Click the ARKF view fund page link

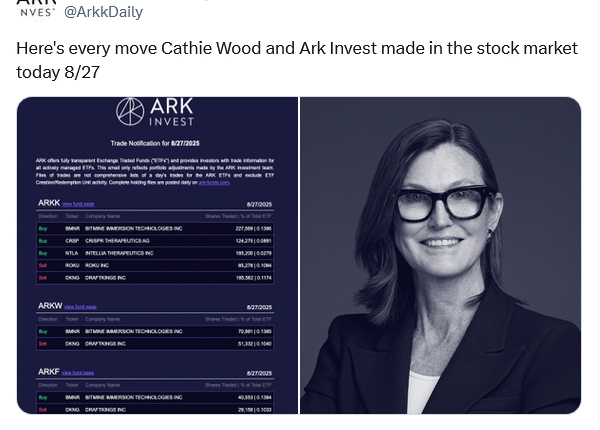coord(81,372)
